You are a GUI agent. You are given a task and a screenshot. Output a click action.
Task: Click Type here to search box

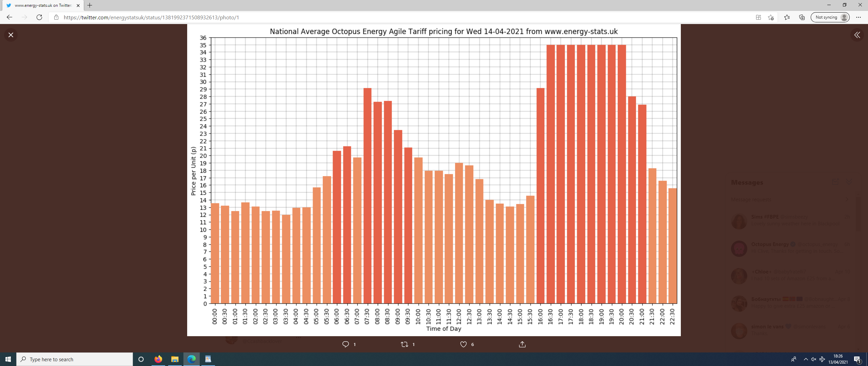pos(75,359)
